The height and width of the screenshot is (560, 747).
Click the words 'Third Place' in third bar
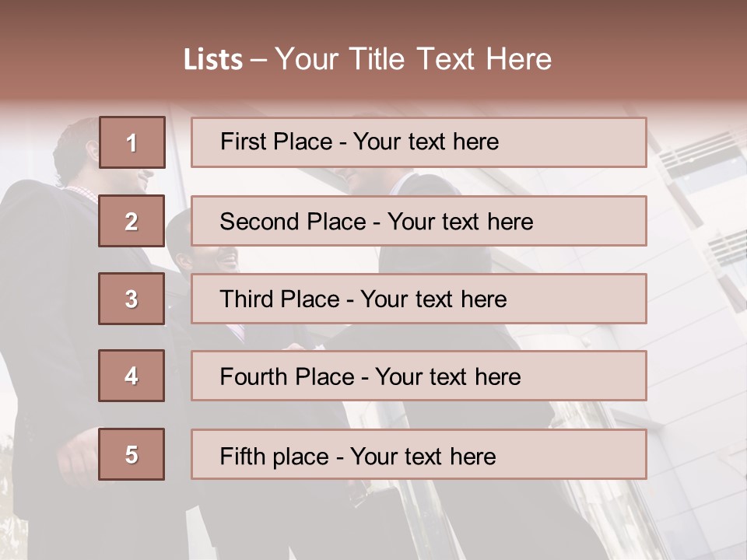tap(280, 299)
